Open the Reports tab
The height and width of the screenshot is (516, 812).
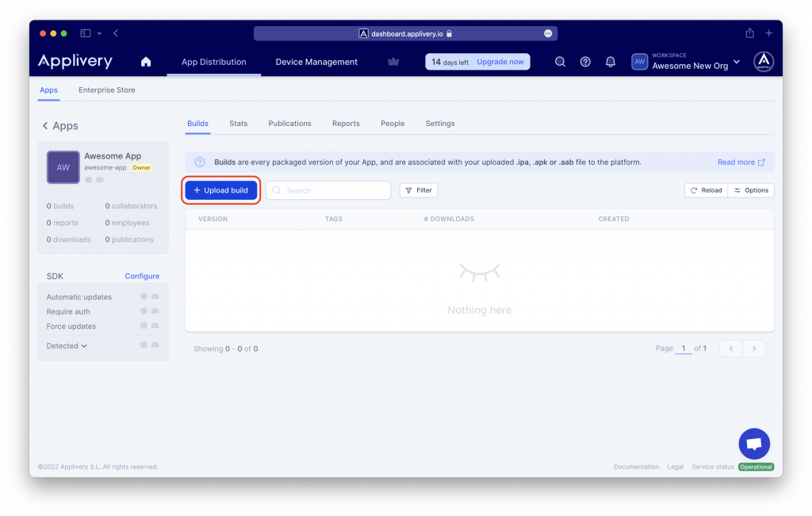346,123
